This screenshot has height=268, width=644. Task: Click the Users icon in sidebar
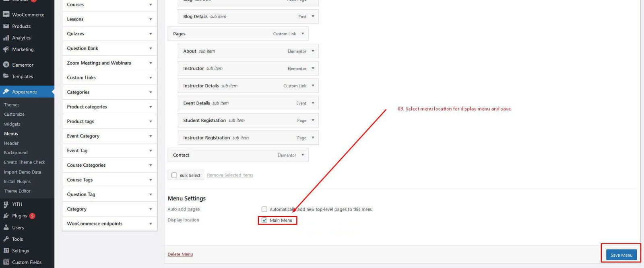6,227
